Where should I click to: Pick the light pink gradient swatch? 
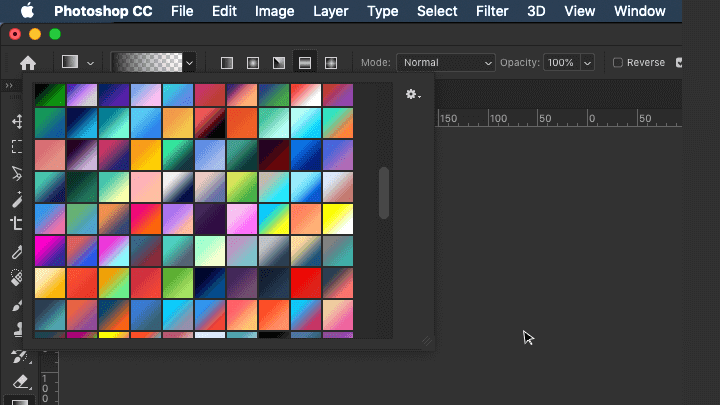coord(146,187)
